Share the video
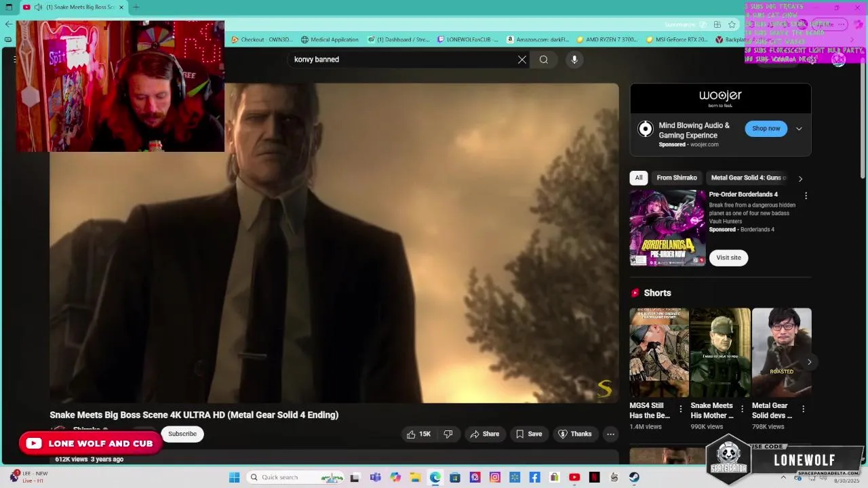This screenshot has height=488, width=868. (x=485, y=434)
